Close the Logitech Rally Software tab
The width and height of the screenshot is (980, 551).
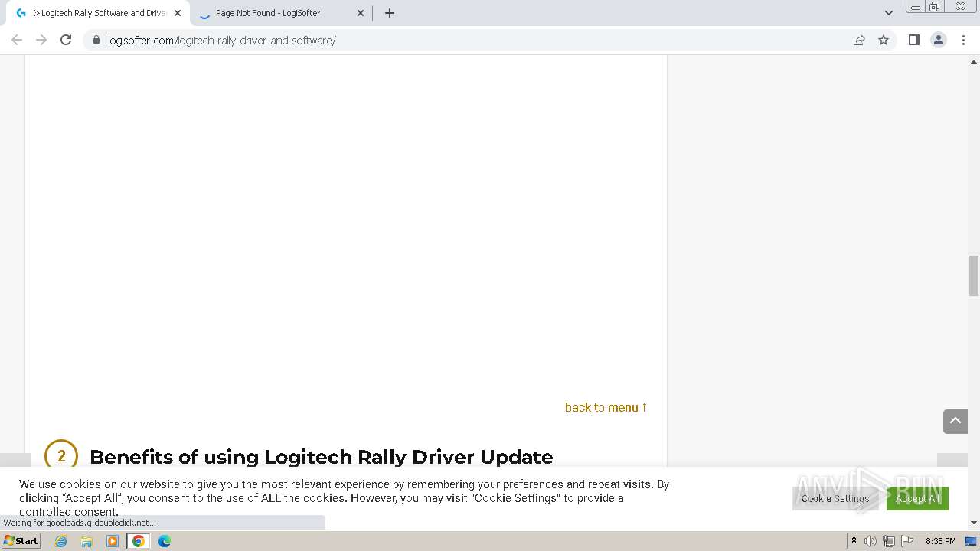coord(178,13)
